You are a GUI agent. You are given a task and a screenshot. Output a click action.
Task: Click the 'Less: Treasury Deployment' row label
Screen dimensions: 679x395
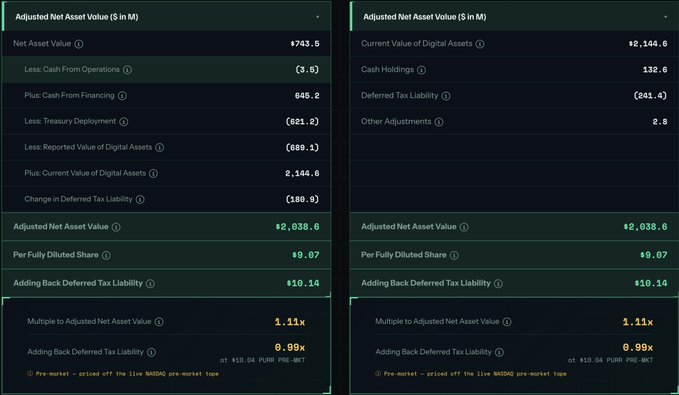70,121
